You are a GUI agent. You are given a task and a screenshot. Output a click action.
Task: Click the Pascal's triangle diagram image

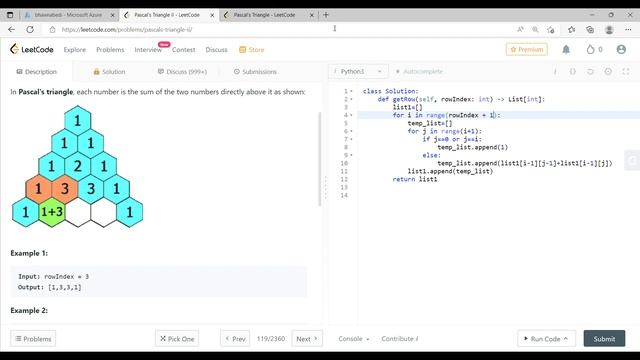tap(78, 167)
